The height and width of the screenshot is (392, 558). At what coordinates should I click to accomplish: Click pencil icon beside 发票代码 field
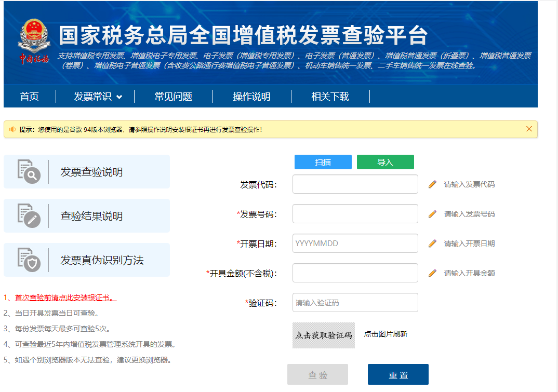click(x=432, y=184)
